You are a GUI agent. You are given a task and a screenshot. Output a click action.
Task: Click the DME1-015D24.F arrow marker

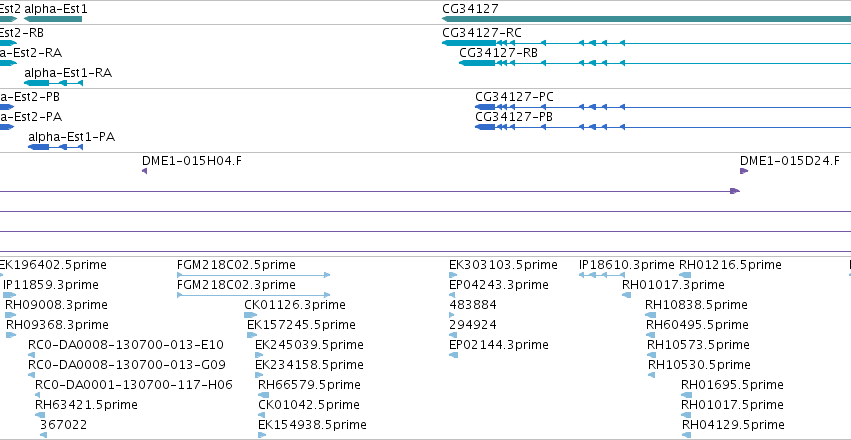(x=744, y=171)
